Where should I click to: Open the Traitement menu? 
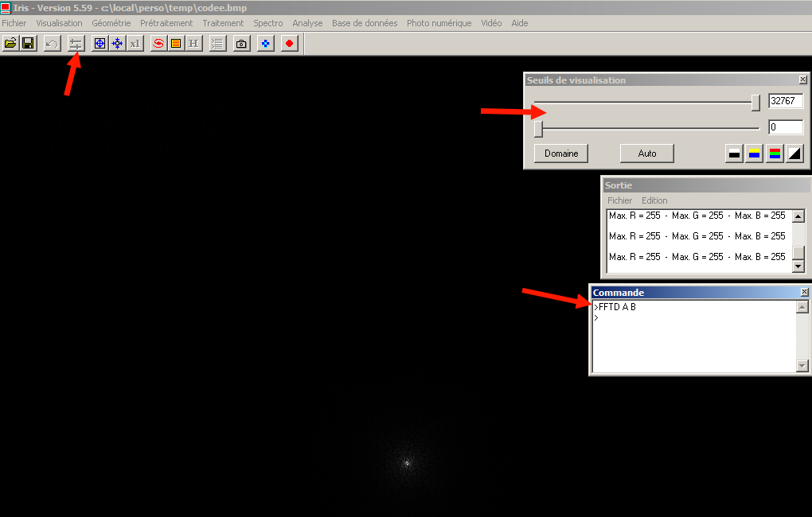223,23
